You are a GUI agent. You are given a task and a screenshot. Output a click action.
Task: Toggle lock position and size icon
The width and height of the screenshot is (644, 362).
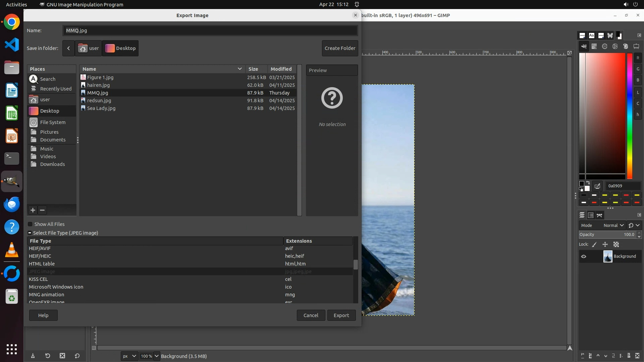[605, 244]
